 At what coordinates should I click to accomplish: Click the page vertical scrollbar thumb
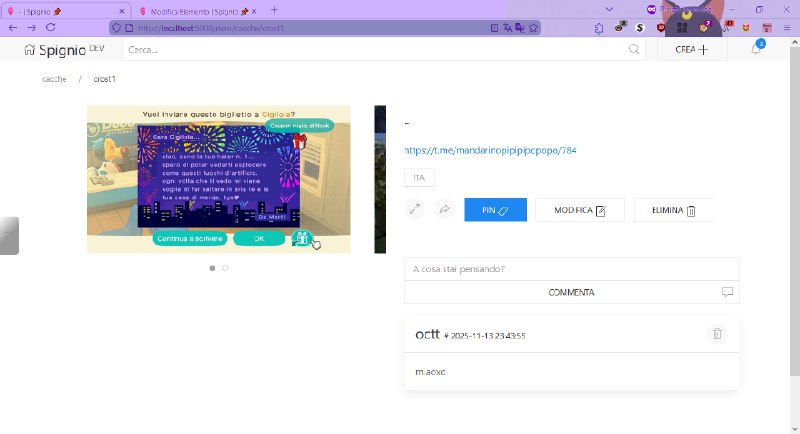point(794,212)
